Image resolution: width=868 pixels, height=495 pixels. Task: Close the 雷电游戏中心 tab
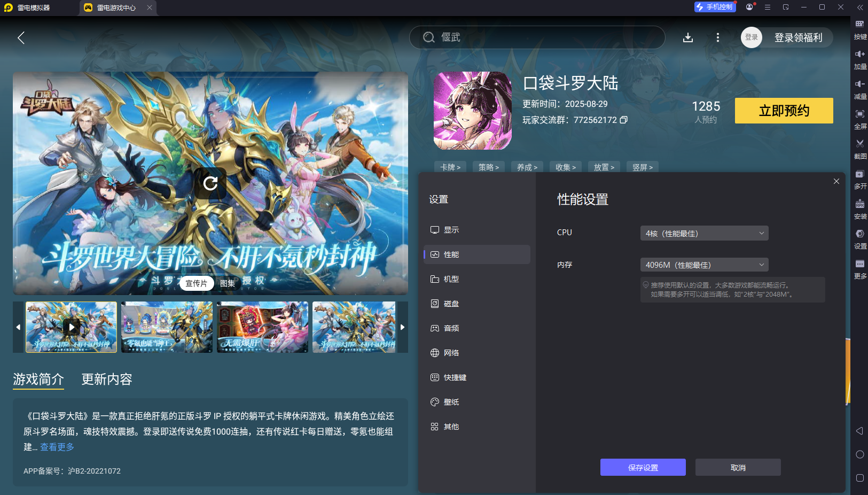point(150,7)
